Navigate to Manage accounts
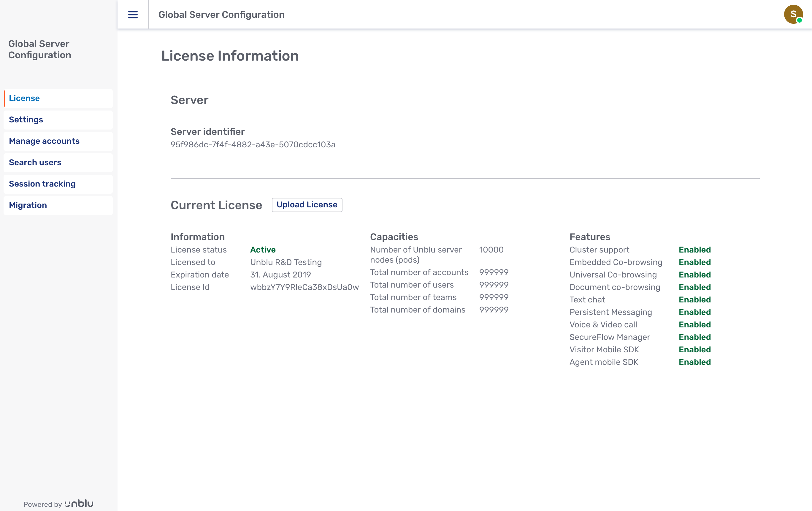 pos(44,141)
